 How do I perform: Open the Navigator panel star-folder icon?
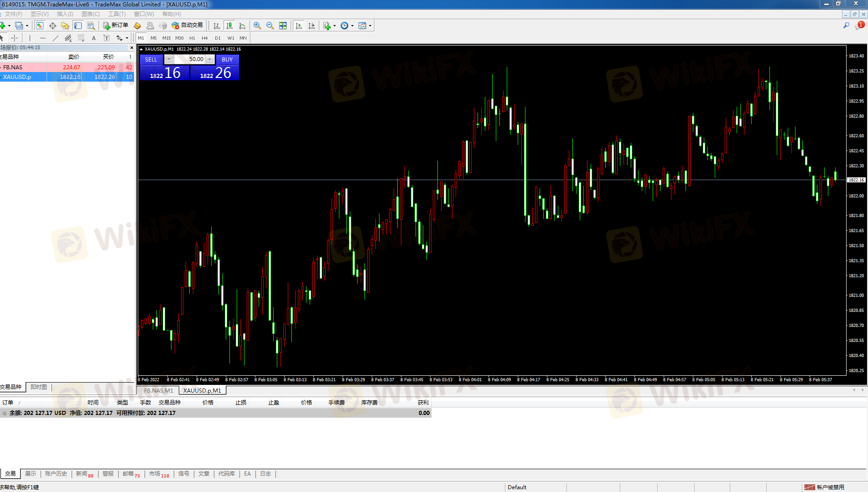(65, 26)
